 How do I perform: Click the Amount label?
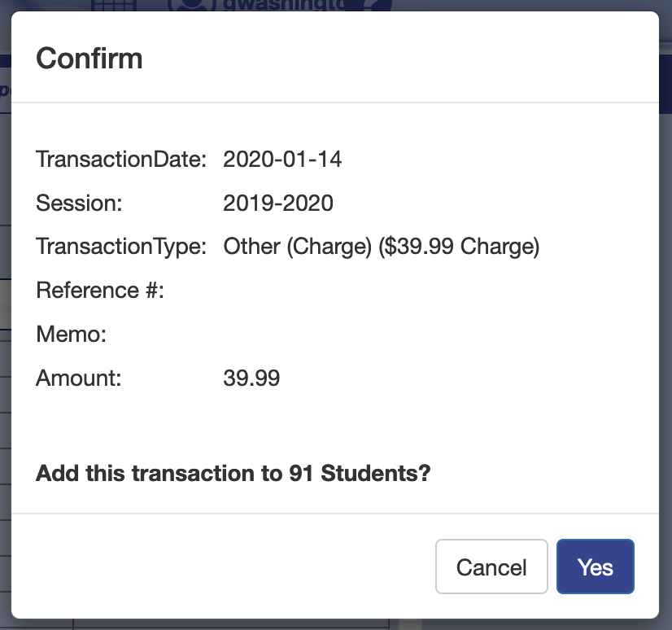[78, 378]
